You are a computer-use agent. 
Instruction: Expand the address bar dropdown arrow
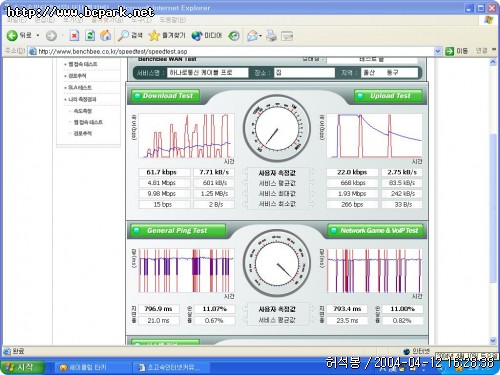(438, 51)
